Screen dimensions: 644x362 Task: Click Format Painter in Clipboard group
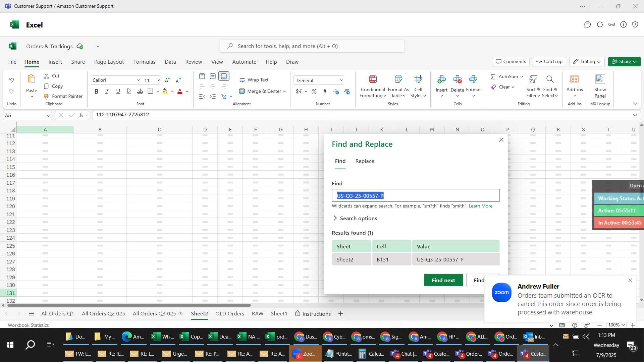click(x=63, y=96)
